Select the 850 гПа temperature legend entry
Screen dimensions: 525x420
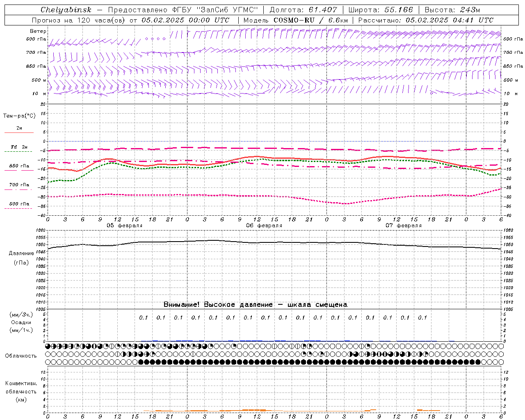click(x=19, y=166)
